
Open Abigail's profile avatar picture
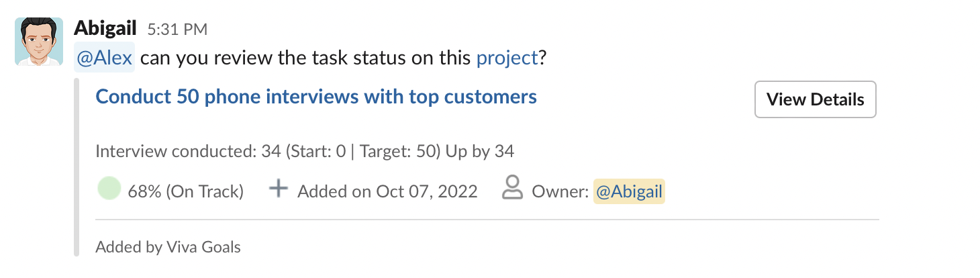[39, 42]
